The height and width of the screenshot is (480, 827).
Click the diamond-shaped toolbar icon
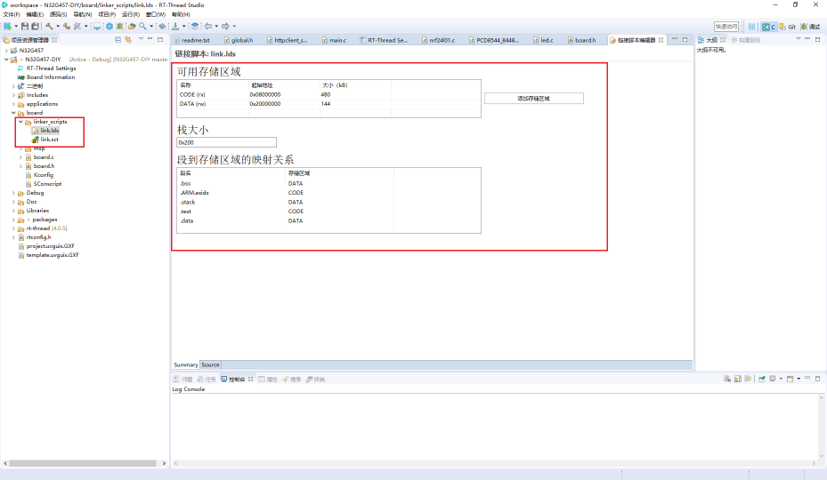[x=162, y=26]
